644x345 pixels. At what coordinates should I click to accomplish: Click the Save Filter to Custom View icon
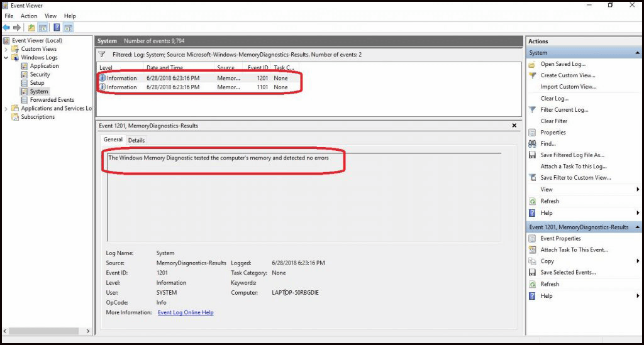coord(532,178)
